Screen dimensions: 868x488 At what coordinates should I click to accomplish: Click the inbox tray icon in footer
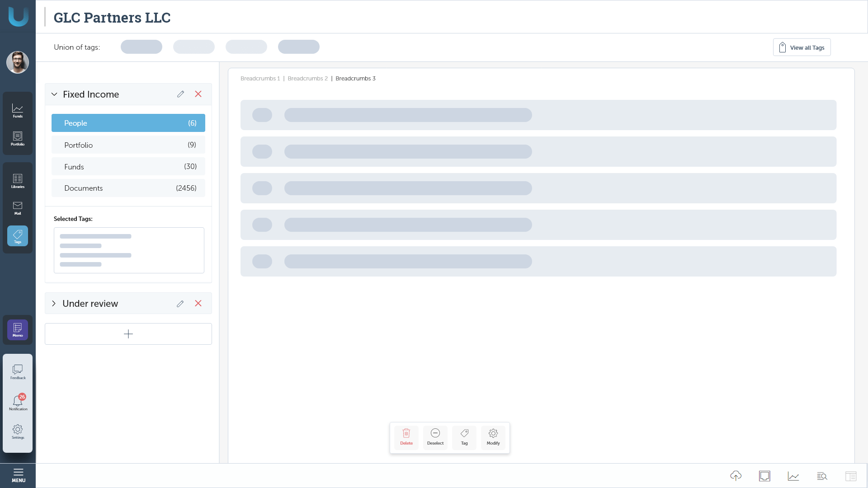point(764,476)
